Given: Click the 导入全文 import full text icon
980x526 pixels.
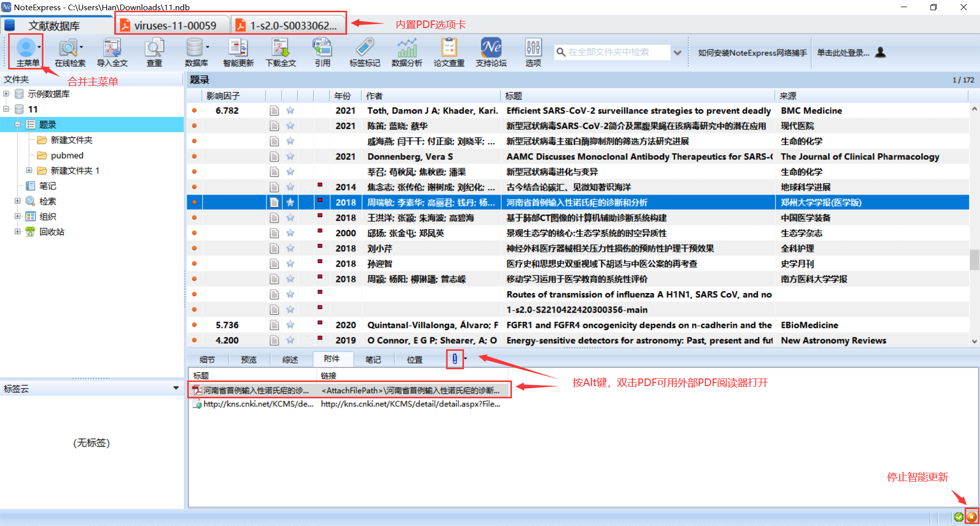Looking at the screenshot, I should coord(112,47).
